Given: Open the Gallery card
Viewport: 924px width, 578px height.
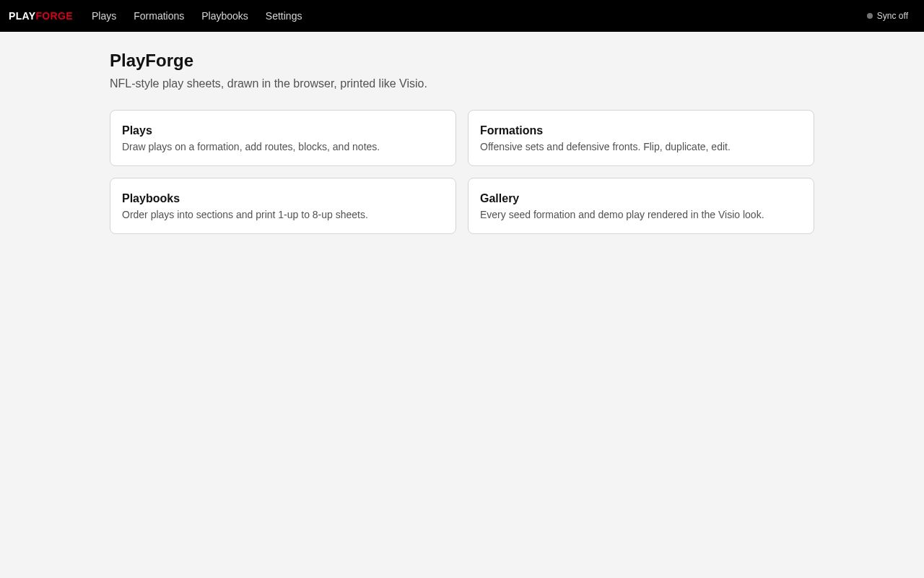Looking at the screenshot, I should pos(641,206).
